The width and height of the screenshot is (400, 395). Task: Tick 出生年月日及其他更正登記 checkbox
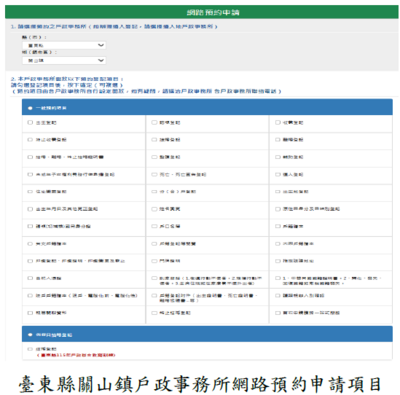(x=30, y=209)
